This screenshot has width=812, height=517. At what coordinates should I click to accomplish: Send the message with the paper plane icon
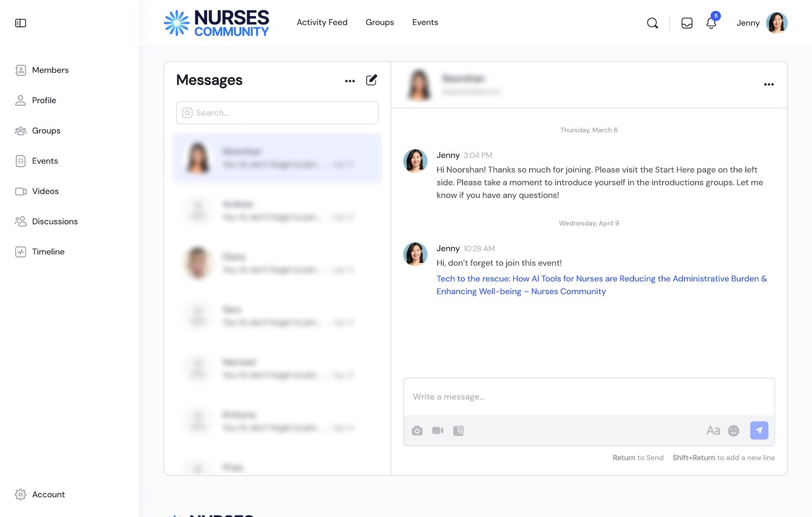[759, 430]
